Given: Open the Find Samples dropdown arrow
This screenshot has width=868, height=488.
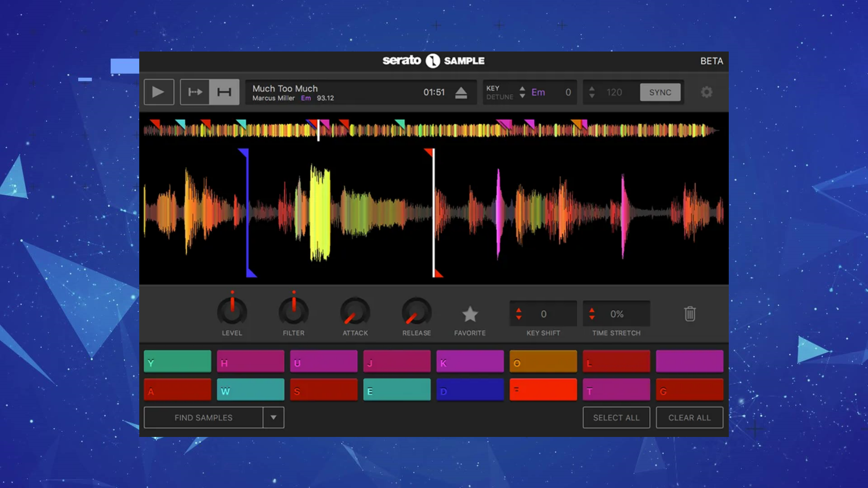Looking at the screenshot, I should point(274,418).
